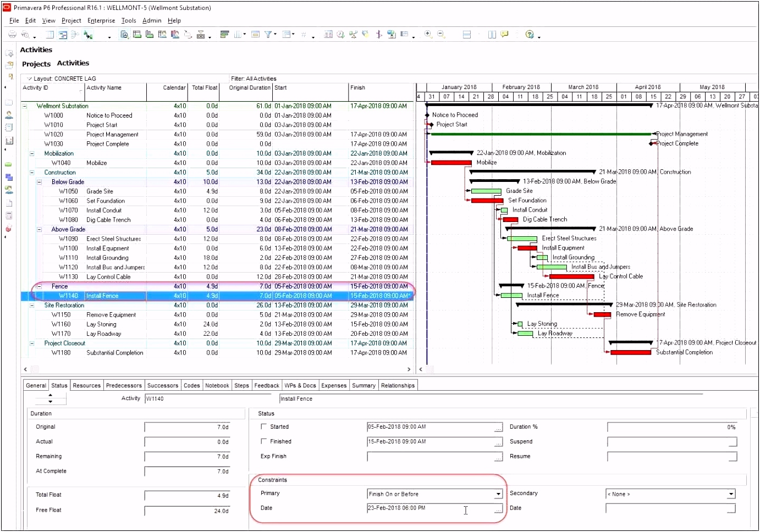This screenshot has height=532, width=760.
Task: Select the W1090 Erect Steel Structures row
Action: point(217,239)
